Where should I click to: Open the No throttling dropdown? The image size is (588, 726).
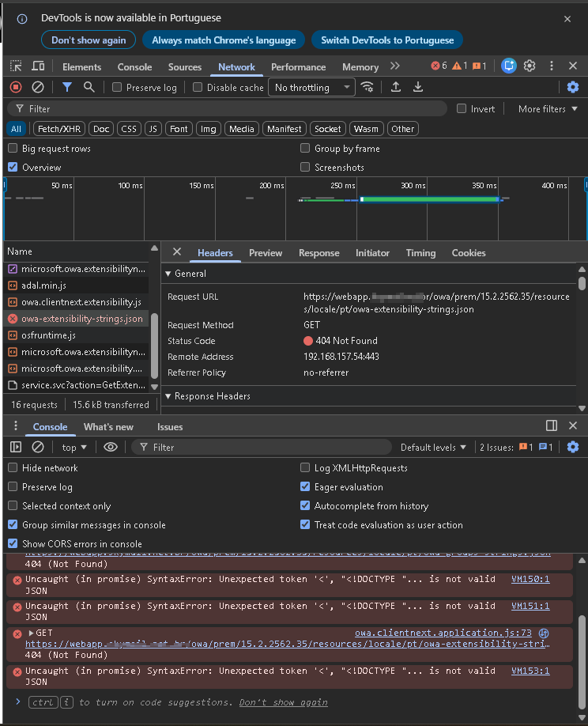[313, 88]
